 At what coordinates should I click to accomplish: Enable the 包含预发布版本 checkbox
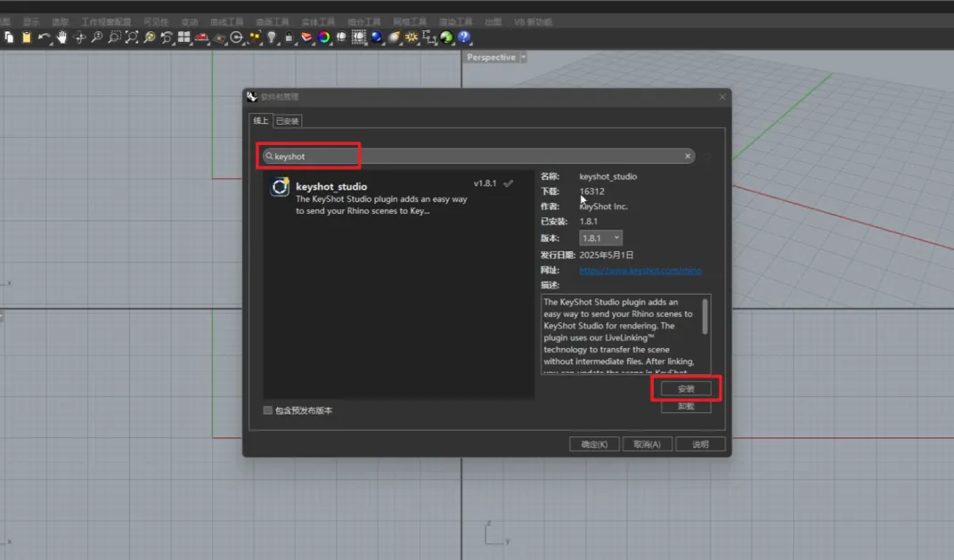268,410
